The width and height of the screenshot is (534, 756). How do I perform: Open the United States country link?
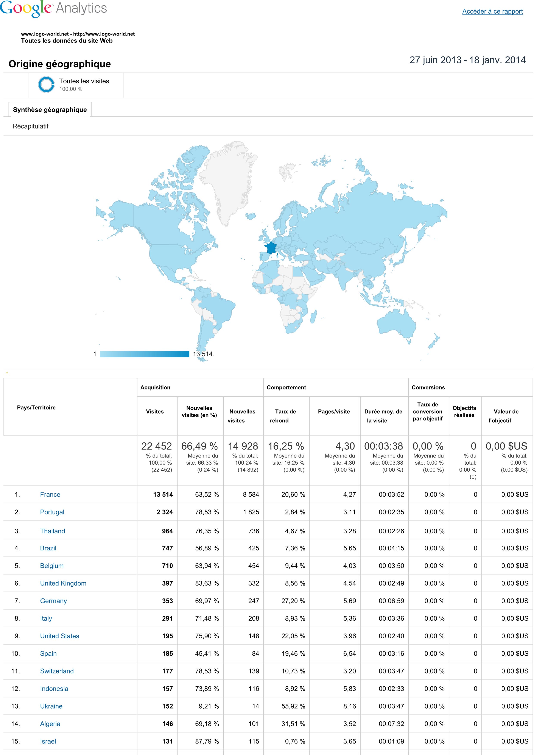coord(59,636)
